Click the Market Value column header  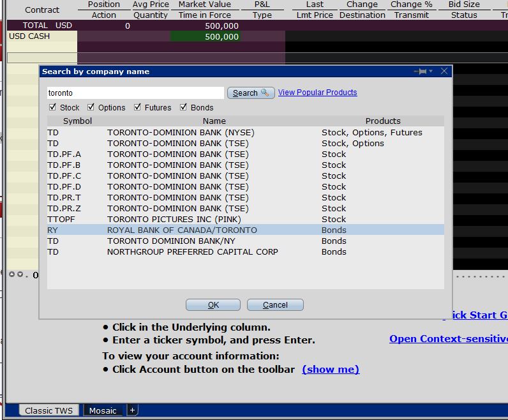tap(205, 4)
